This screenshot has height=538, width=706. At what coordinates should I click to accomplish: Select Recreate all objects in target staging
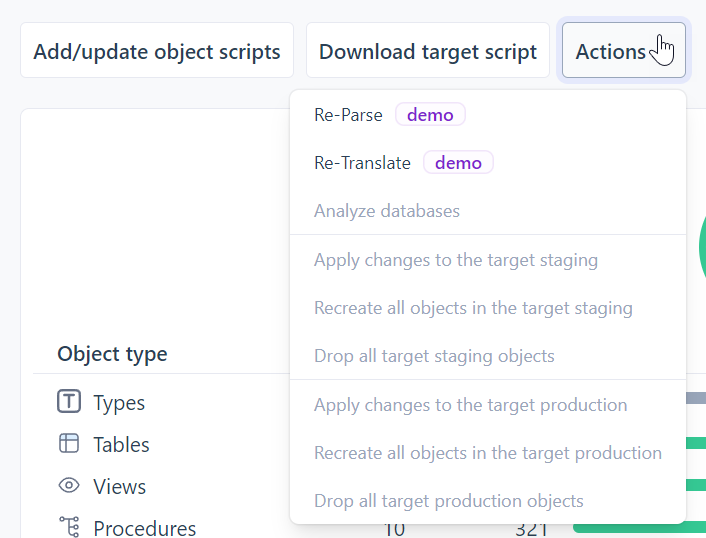click(473, 308)
